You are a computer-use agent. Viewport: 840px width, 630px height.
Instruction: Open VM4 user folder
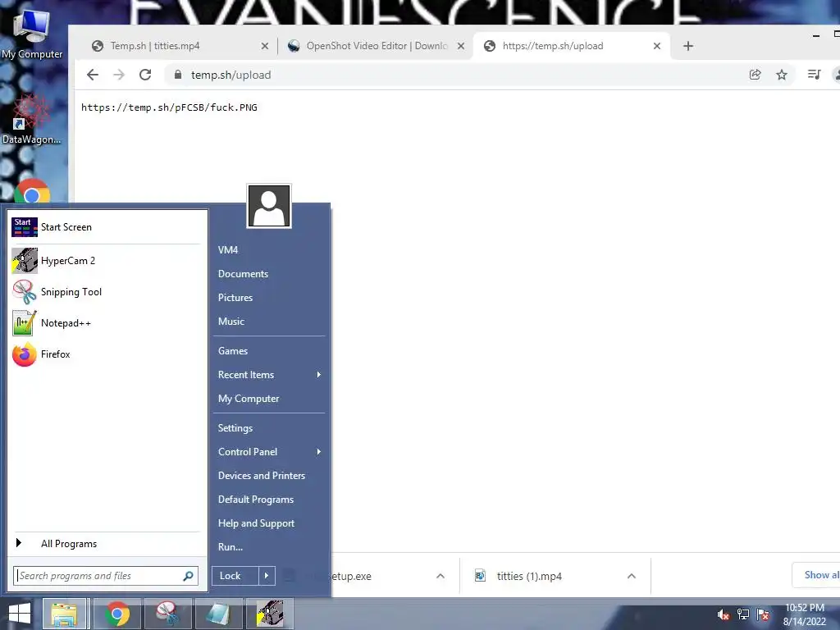coord(228,250)
